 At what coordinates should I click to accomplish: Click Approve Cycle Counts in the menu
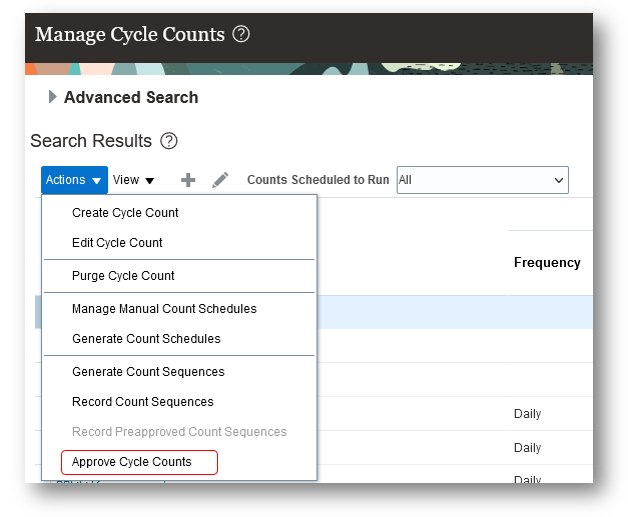click(132, 462)
